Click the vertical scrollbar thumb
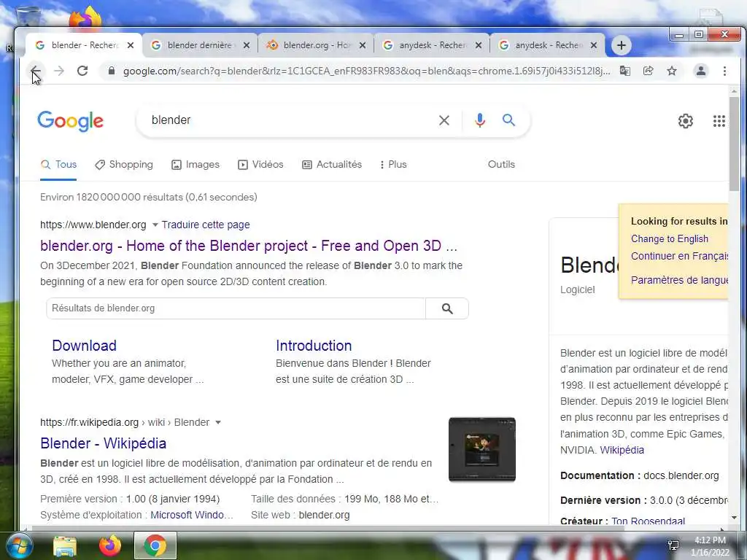 pyautogui.click(x=734, y=143)
